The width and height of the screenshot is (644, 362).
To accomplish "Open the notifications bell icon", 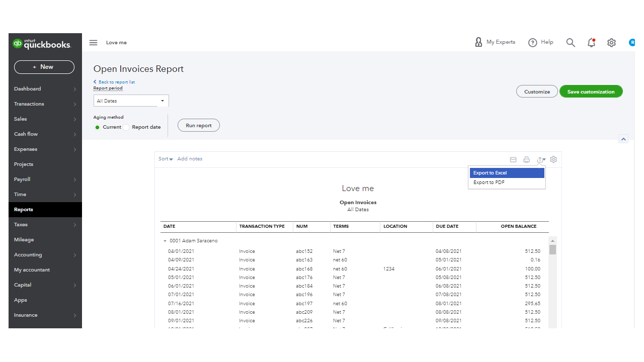I will click(591, 43).
